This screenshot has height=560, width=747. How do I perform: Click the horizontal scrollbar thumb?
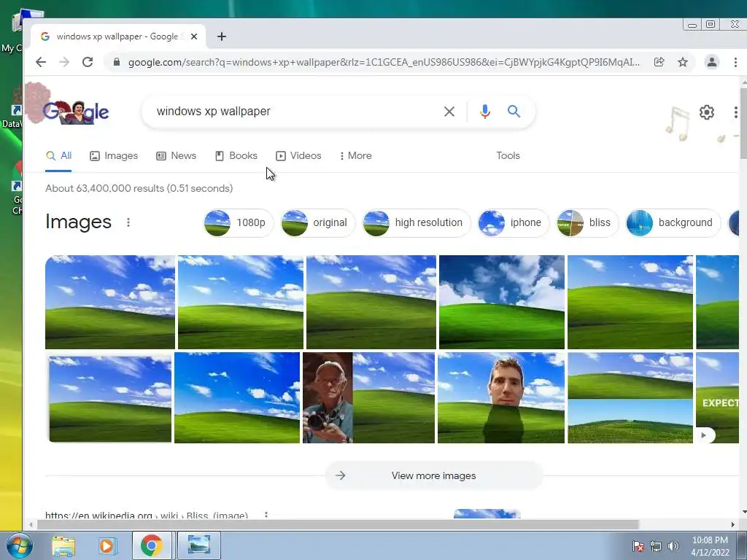click(x=338, y=525)
